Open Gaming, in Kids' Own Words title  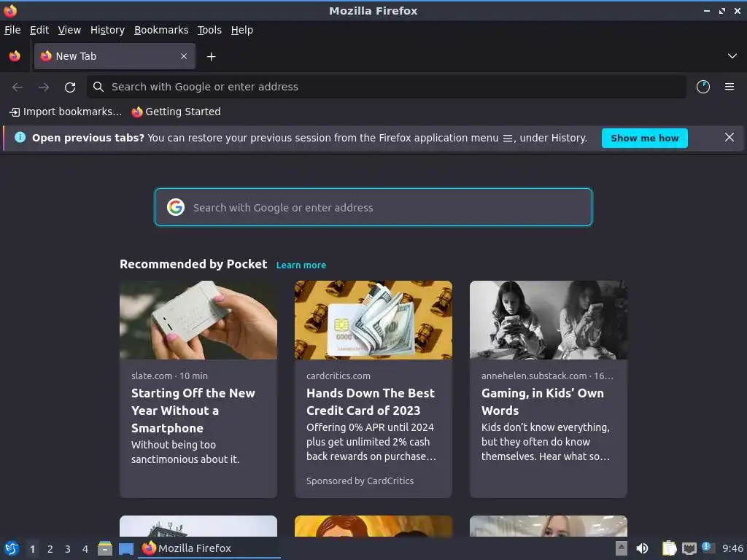pyautogui.click(x=543, y=402)
